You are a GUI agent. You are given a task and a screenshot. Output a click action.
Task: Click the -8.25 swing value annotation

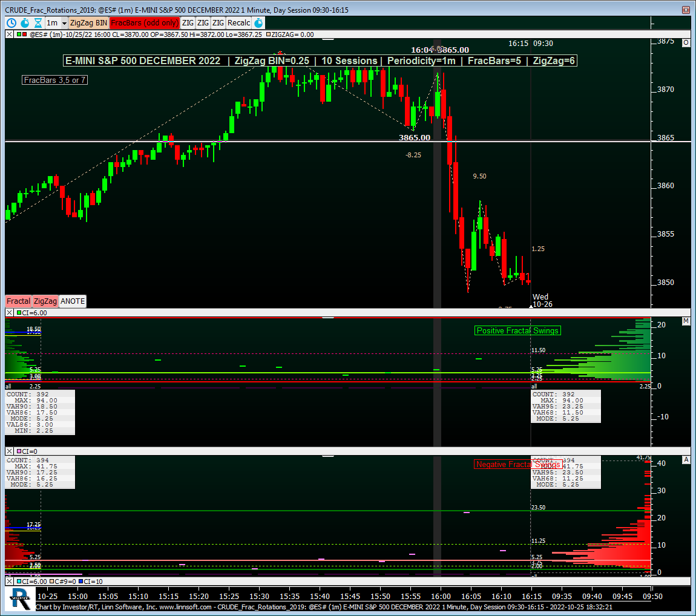[413, 155]
